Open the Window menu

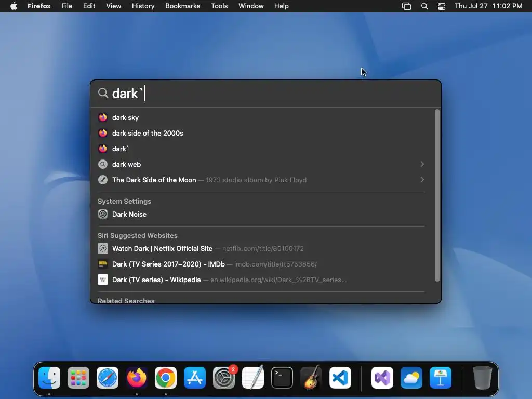click(x=251, y=6)
